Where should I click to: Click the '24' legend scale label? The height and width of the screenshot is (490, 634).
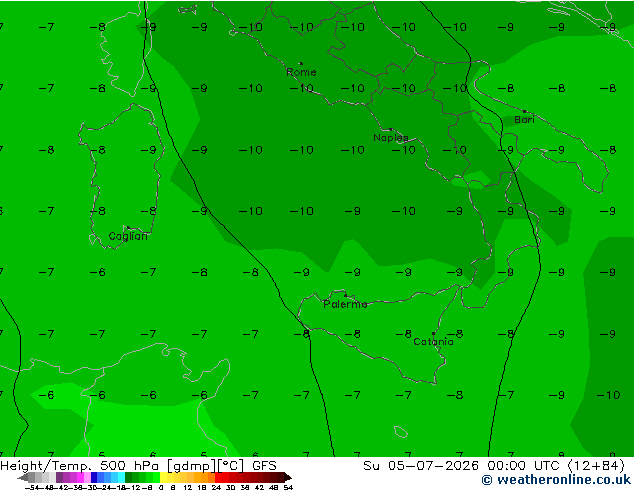(x=216, y=487)
